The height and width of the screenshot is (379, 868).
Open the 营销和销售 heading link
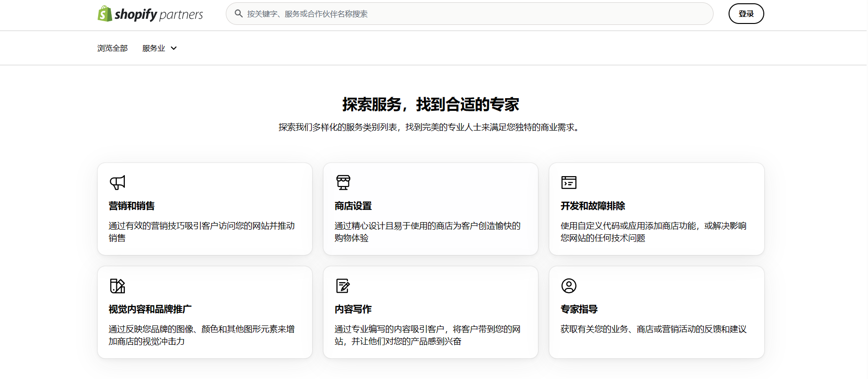click(131, 206)
